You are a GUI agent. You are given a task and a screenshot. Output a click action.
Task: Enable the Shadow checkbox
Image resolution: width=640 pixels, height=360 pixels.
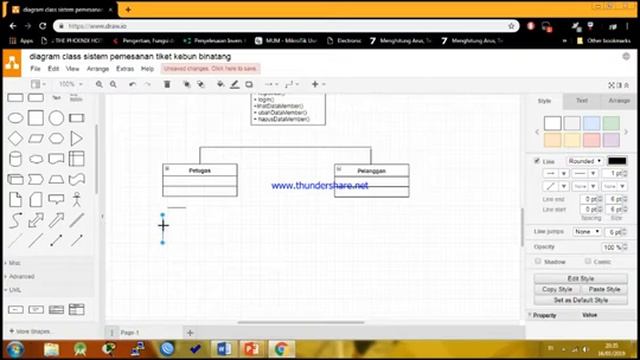coord(538,261)
